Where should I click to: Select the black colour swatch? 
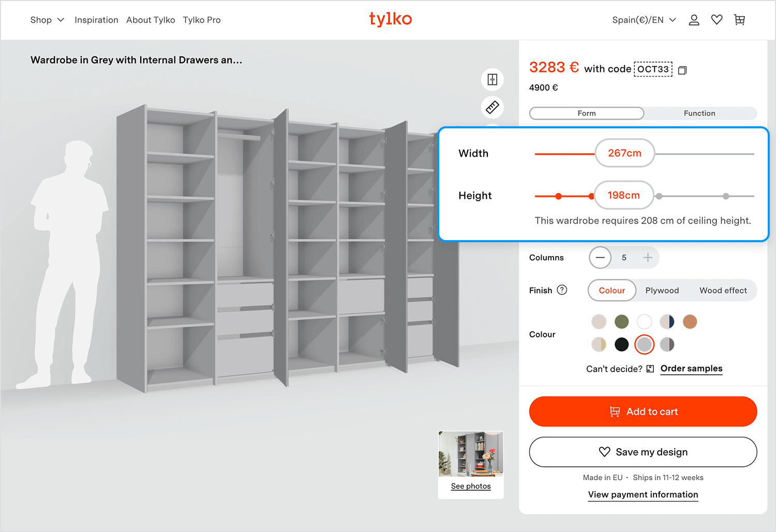tap(621, 344)
